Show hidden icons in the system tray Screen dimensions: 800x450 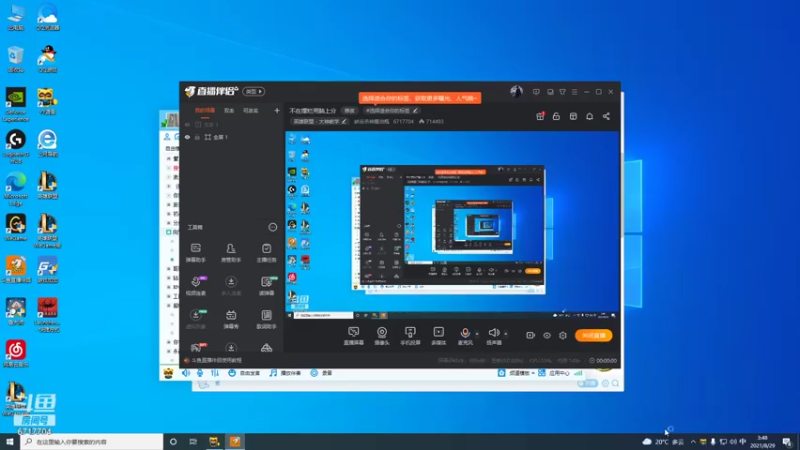693,441
